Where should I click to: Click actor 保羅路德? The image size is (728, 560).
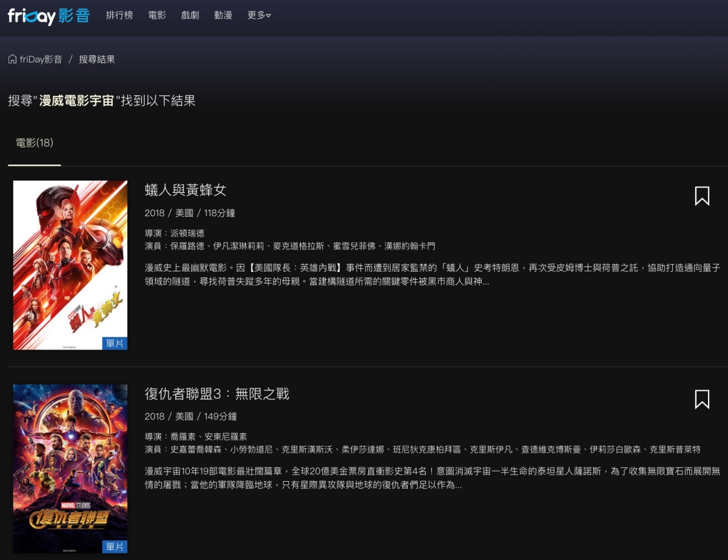187,246
